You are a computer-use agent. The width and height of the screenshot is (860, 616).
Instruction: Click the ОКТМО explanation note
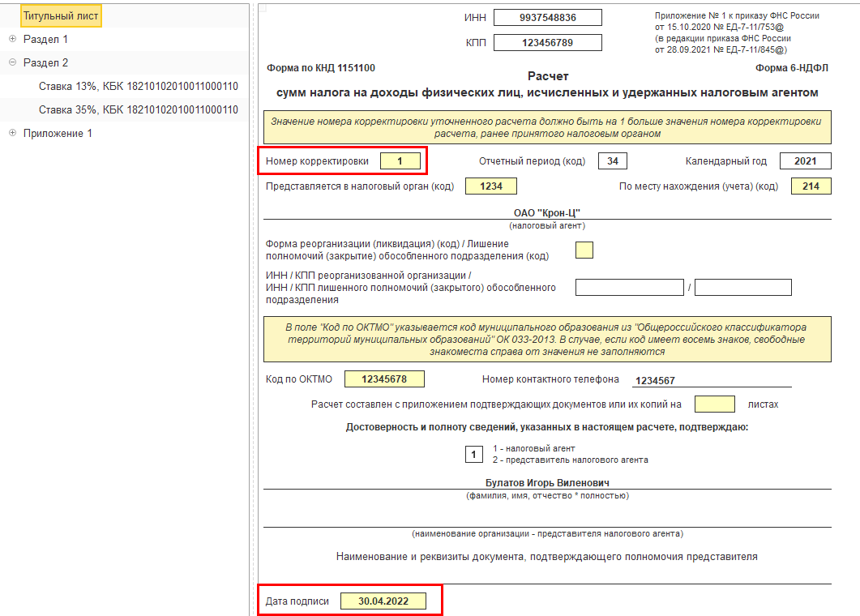(547, 339)
